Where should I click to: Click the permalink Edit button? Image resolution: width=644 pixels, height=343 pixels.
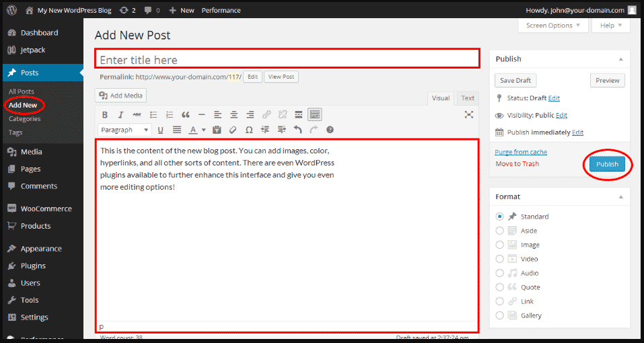pos(252,77)
